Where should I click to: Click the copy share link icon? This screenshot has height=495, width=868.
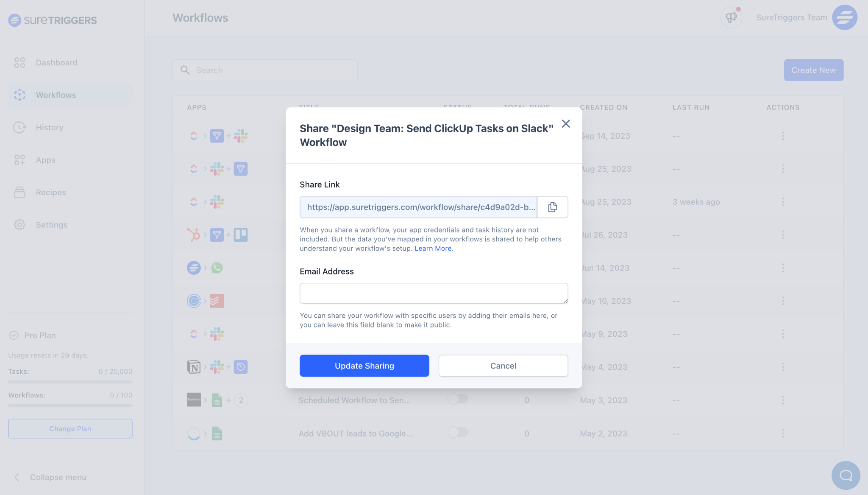(x=553, y=207)
